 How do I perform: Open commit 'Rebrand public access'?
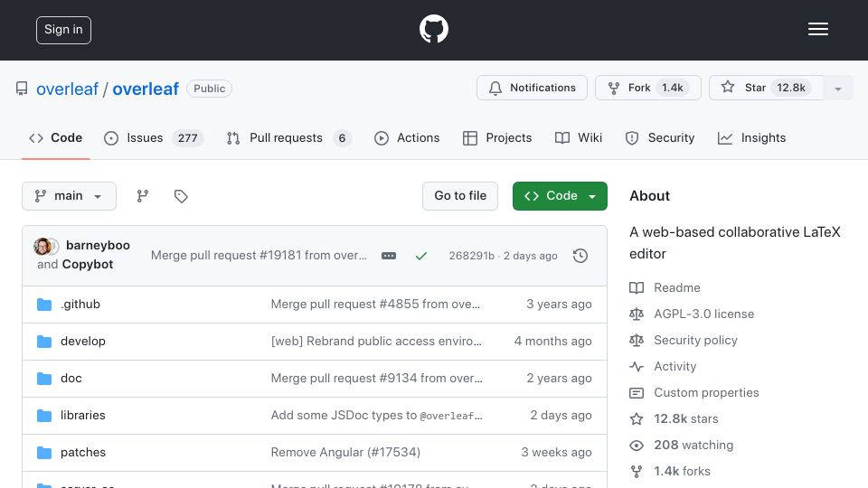click(376, 341)
